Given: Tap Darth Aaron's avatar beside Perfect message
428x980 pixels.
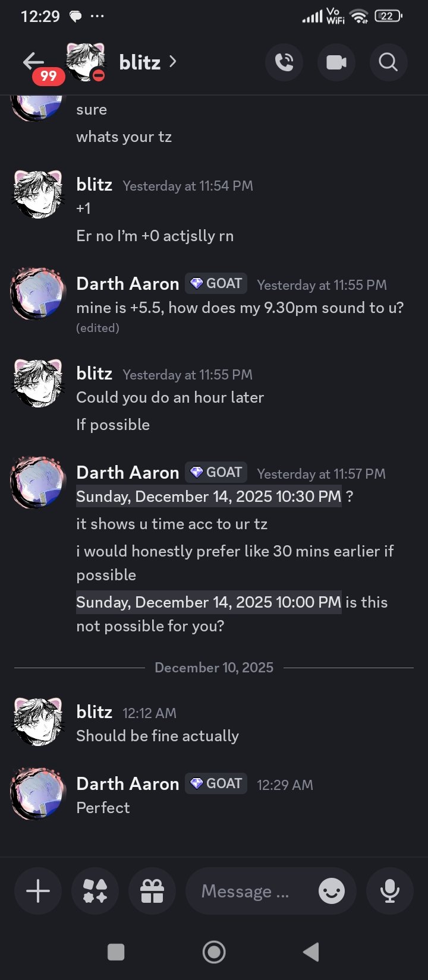Looking at the screenshot, I should [x=37, y=794].
